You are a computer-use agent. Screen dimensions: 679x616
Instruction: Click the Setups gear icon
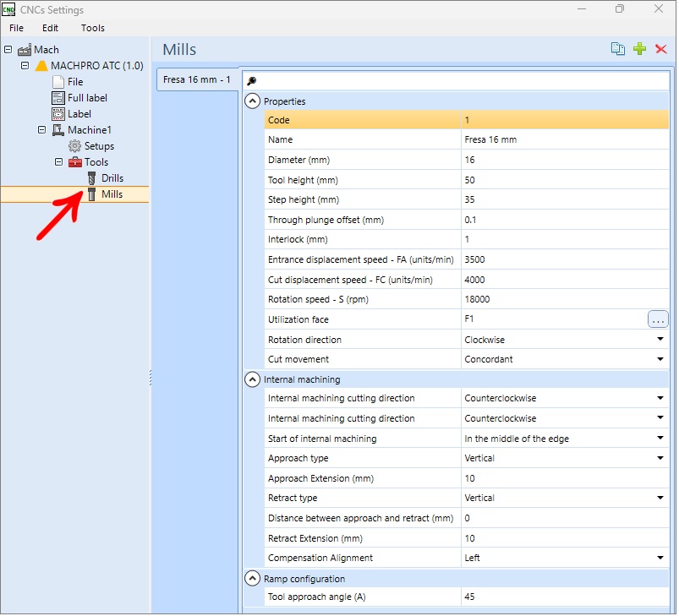75,146
